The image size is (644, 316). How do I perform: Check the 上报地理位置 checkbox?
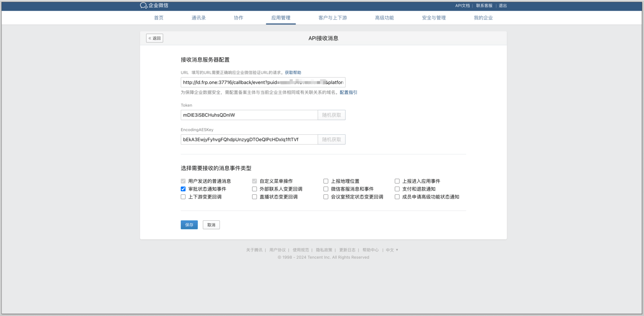click(326, 181)
